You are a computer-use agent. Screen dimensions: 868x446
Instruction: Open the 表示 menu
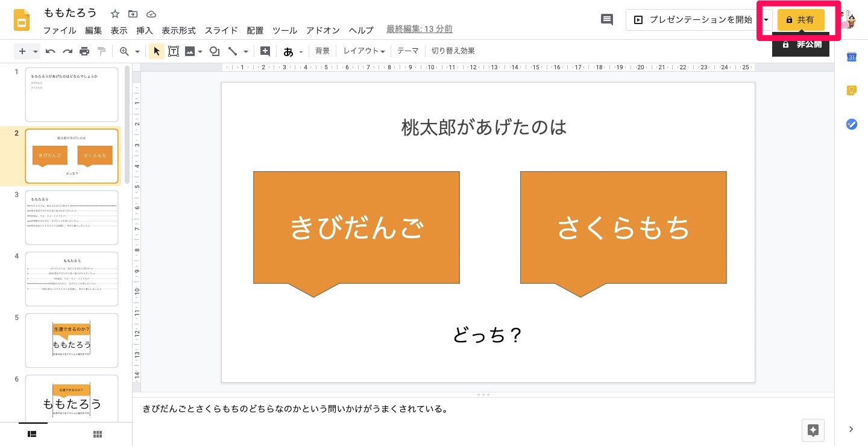coord(119,30)
